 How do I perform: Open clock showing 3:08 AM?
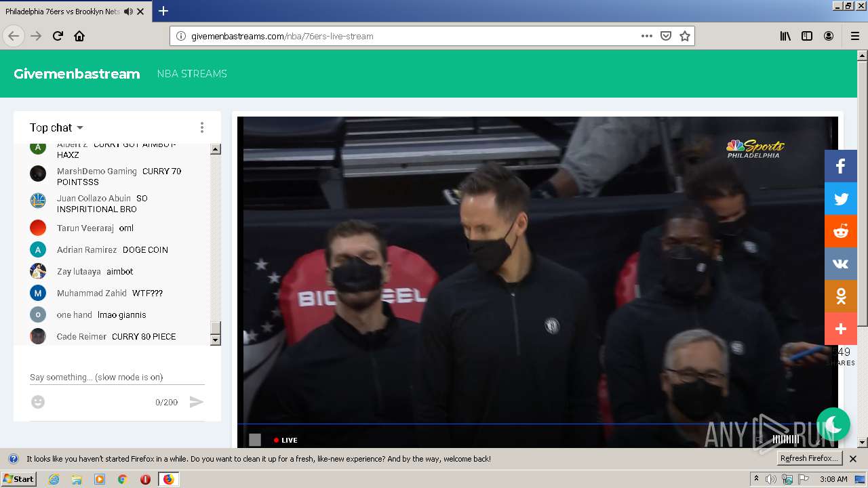(833, 479)
